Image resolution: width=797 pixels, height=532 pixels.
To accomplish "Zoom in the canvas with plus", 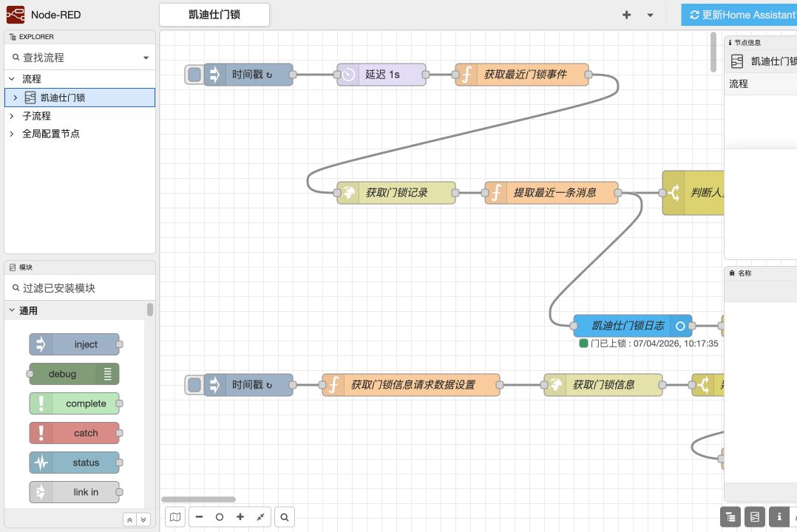I will coord(240,517).
